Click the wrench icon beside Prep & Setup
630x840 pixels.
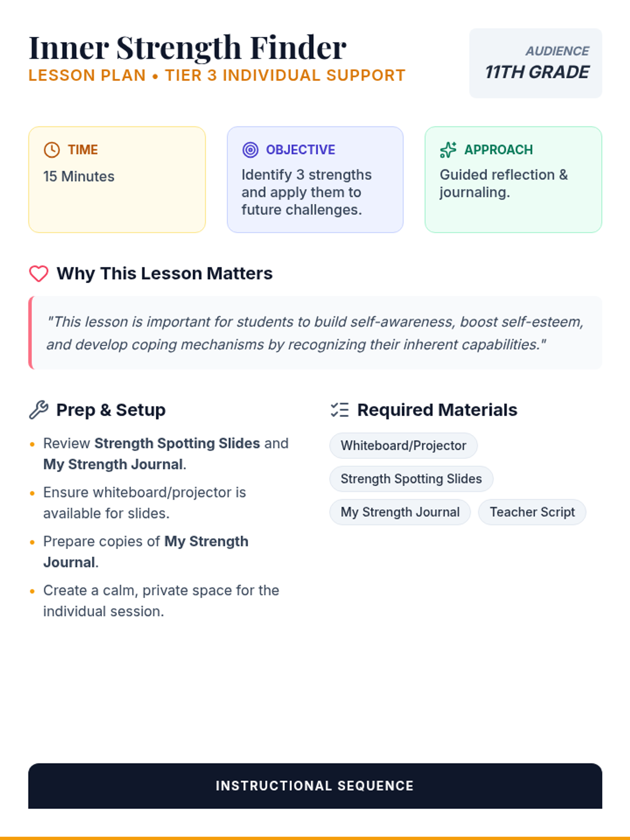coord(38,410)
